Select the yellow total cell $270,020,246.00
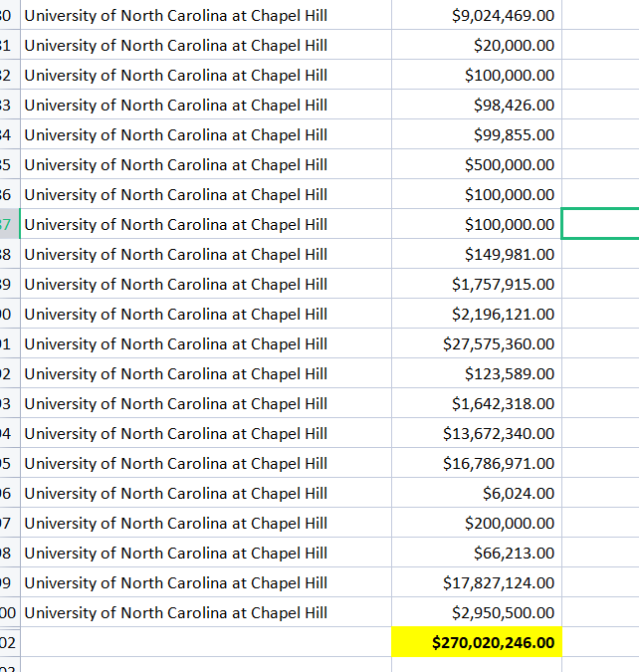The width and height of the screenshot is (639, 672). [x=476, y=642]
